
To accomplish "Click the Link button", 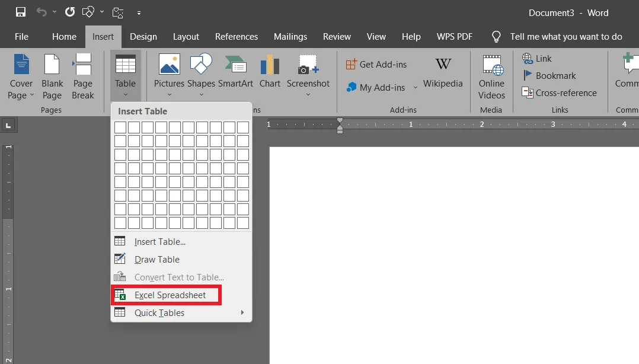I will pyautogui.click(x=536, y=59).
